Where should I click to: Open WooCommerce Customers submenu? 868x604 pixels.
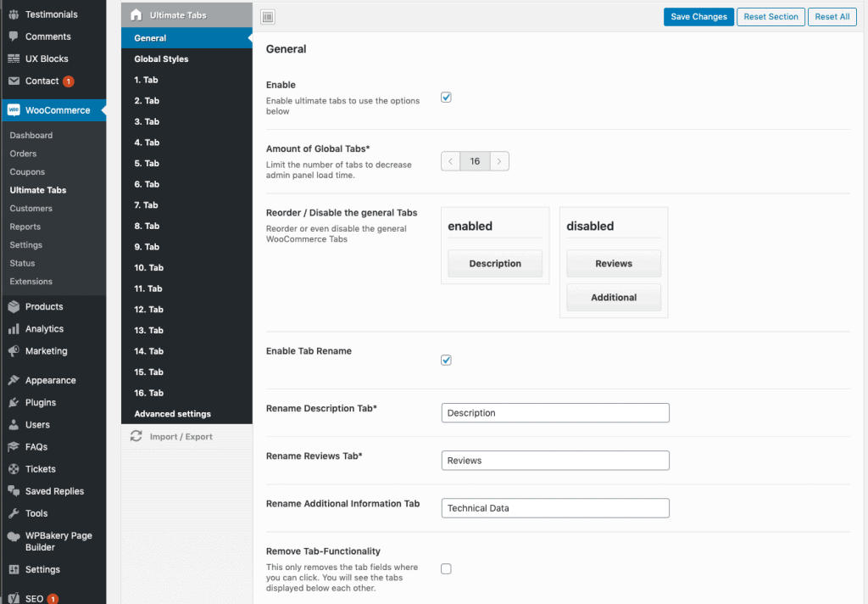[x=31, y=209]
